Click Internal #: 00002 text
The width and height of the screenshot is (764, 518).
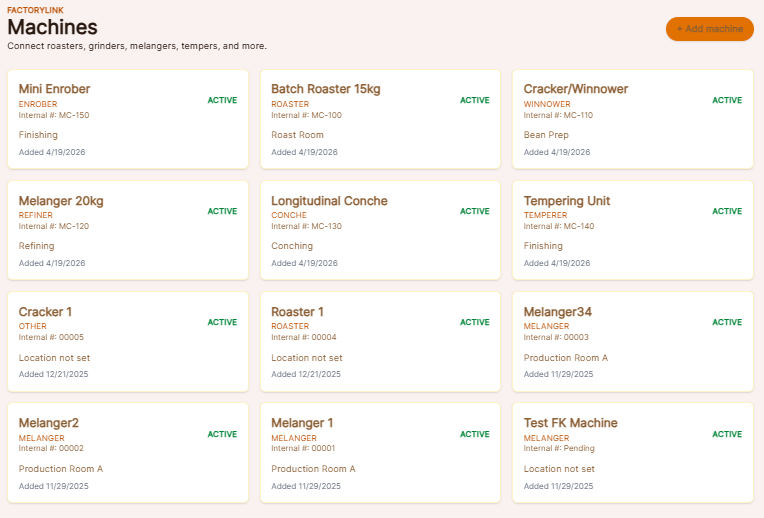[51, 448]
